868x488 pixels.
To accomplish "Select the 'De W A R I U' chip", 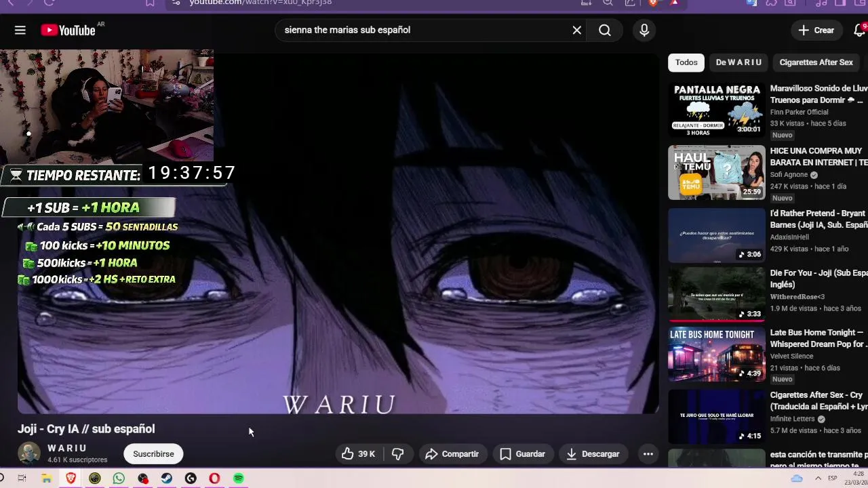I will 738,62.
